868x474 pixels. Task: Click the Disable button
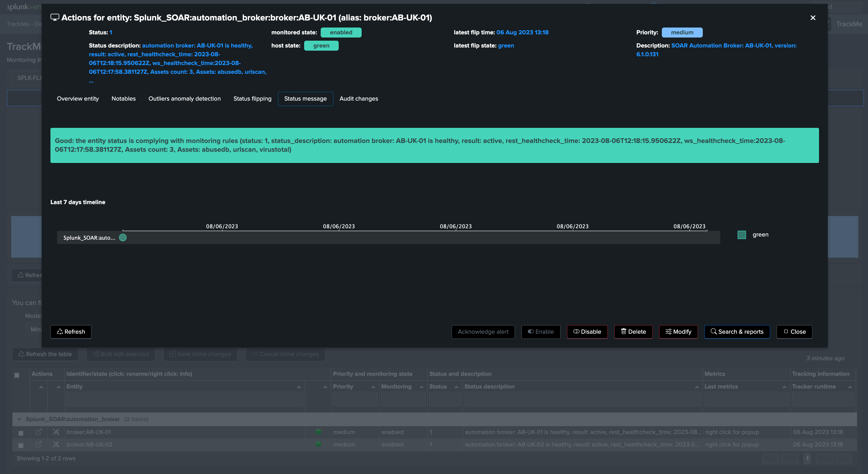tap(587, 332)
